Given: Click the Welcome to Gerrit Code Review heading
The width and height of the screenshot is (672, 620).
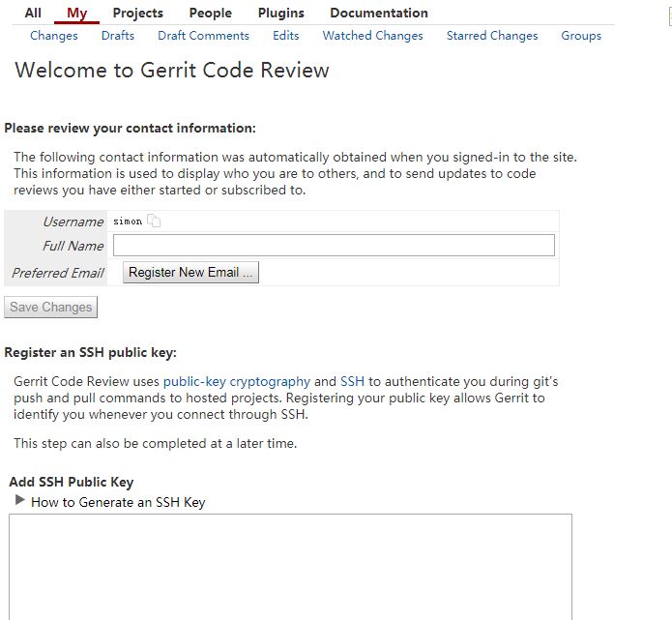Looking at the screenshot, I should [x=172, y=70].
